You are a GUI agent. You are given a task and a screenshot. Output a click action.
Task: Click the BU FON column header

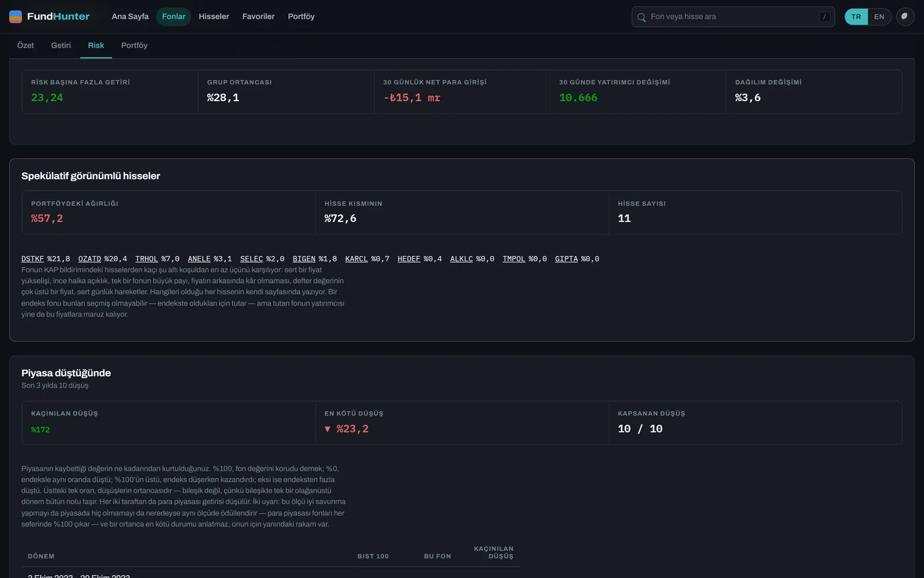click(438, 556)
